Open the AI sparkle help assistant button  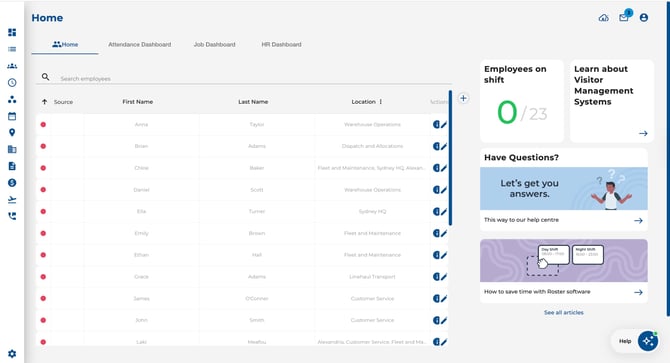tap(648, 341)
